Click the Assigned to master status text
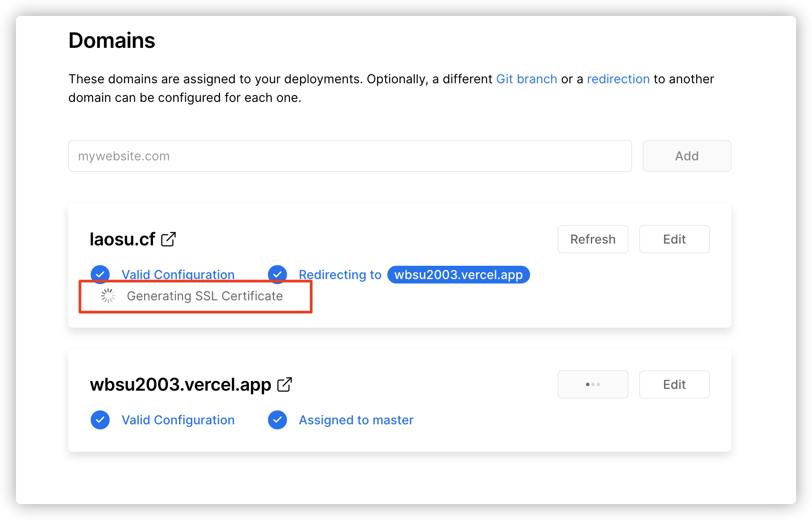The image size is (812, 520). (356, 420)
